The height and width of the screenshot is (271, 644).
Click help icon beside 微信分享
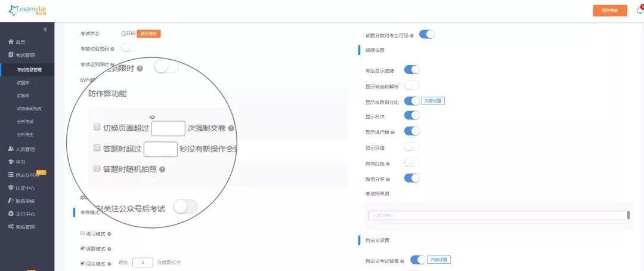[x=388, y=179]
